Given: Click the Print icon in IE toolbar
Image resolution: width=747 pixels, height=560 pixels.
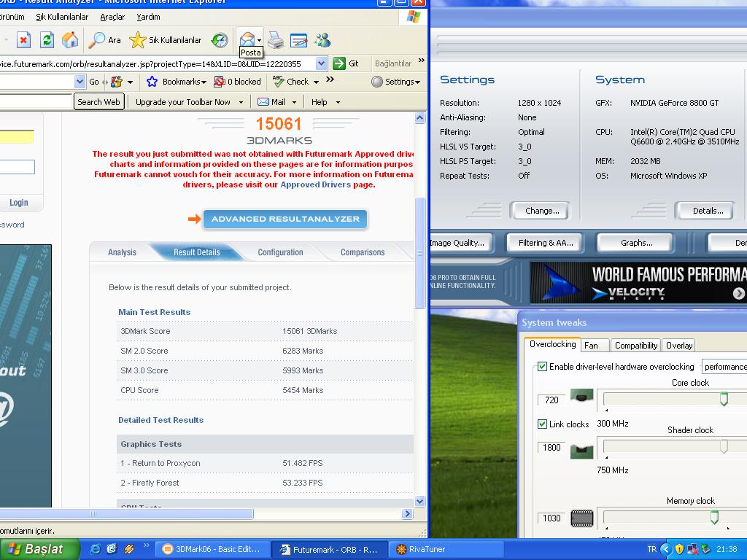Looking at the screenshot, I should click(x=276, y=40).
